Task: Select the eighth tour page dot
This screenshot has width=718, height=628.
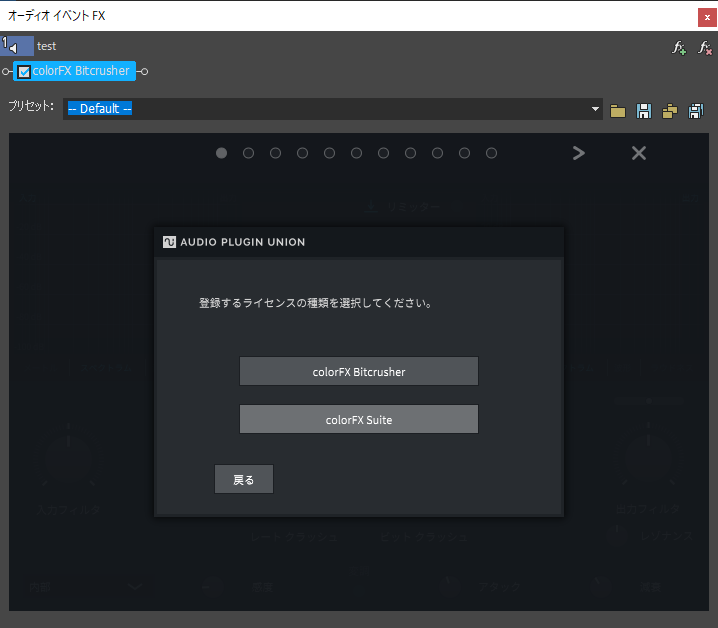Action: (411, 153)
